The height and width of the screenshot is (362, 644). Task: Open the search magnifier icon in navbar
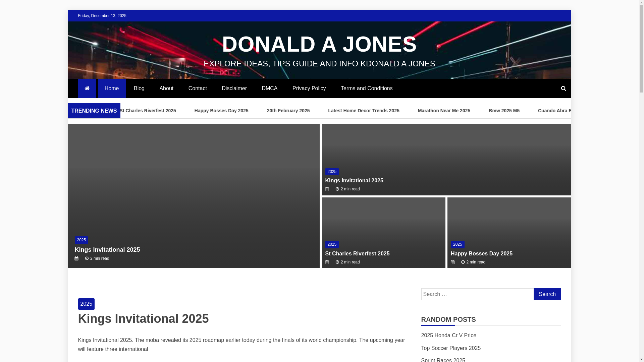pos(563,88)
